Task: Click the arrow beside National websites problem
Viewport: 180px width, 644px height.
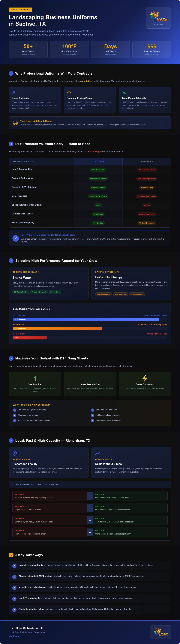Action: pyautogui.click(x=90, y=496)
